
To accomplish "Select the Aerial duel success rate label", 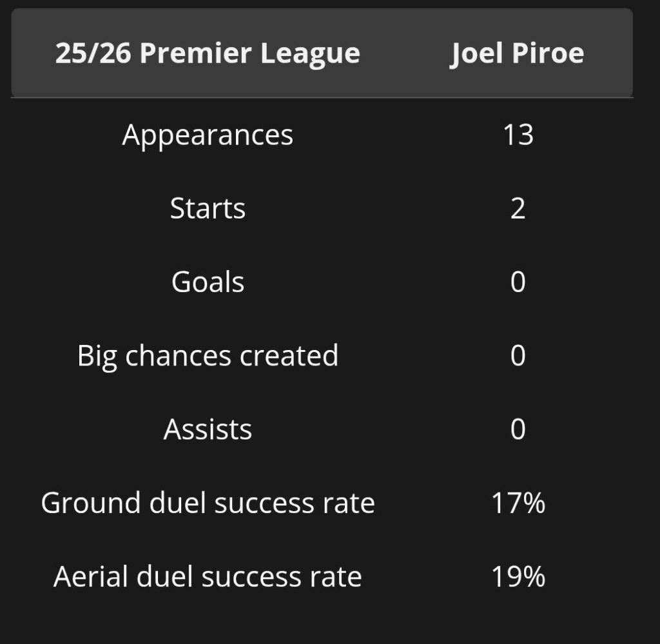I will [x=208, y=576].
